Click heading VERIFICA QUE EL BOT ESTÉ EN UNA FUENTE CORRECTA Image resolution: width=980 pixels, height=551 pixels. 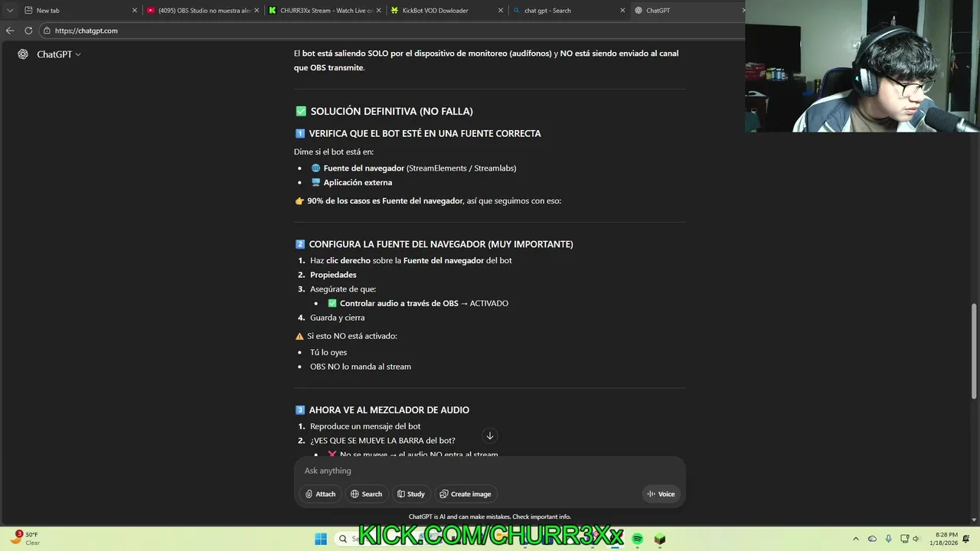point(425,134)
